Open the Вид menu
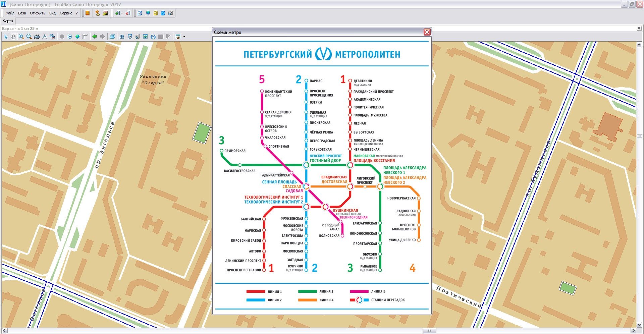Image resolution: width=644 pixels, height=334 pixels. pyautogui.click(x=52, y=13)
